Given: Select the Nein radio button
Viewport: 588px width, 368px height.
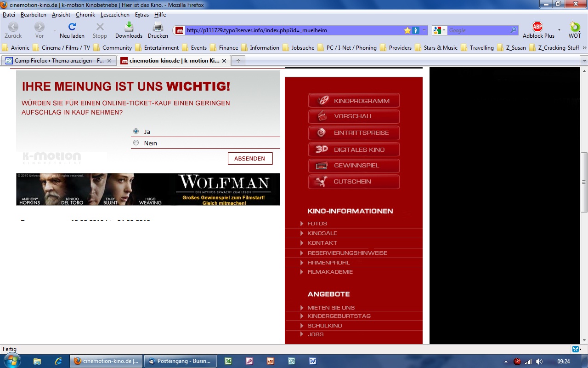Looking at the screenshot, I should click(136, 143).
